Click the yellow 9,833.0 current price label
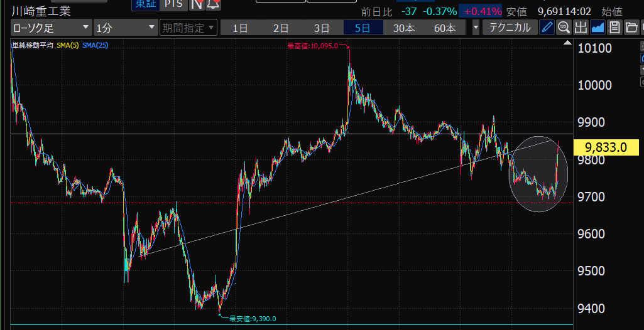Screen dimensions: 644x330 point(606,147)
